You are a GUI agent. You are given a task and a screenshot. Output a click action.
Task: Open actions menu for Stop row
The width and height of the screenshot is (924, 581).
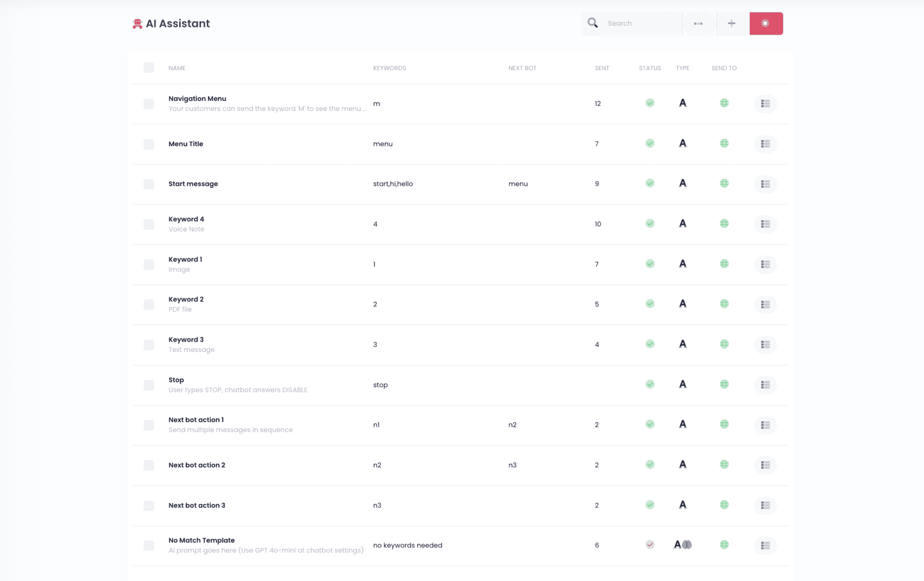tap(765, 385)
